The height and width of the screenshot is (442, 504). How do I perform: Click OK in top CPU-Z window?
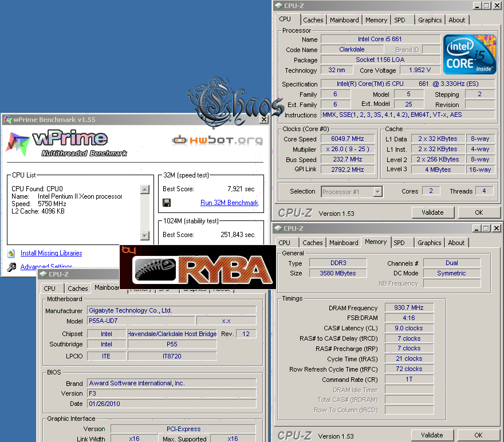[479, 212]
